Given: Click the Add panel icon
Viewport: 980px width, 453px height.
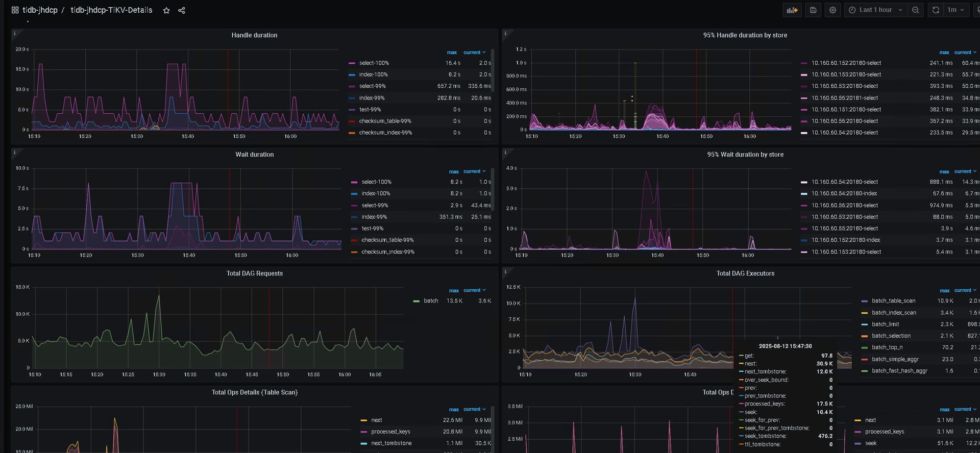Looking at the screenshot, I should click(792, 10).
